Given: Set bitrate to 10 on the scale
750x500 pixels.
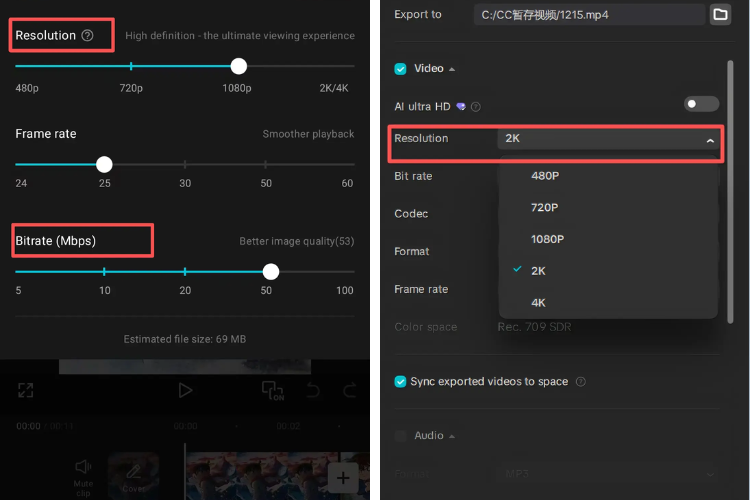Looking at the screenshot, I should pos(105,290).
